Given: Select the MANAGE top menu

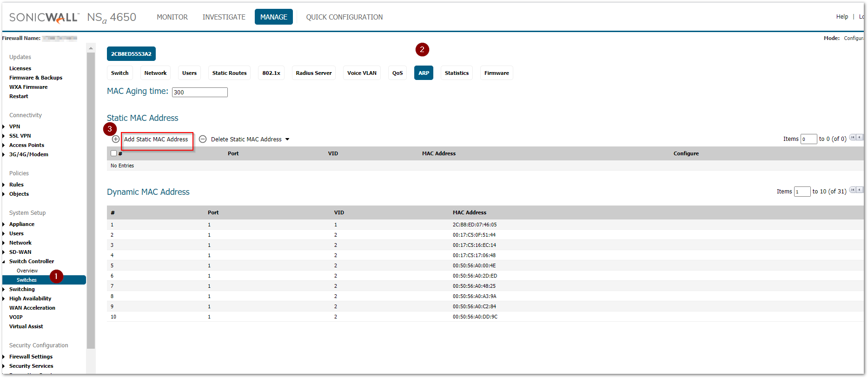Looking at the screenshot, I should 273,17.
